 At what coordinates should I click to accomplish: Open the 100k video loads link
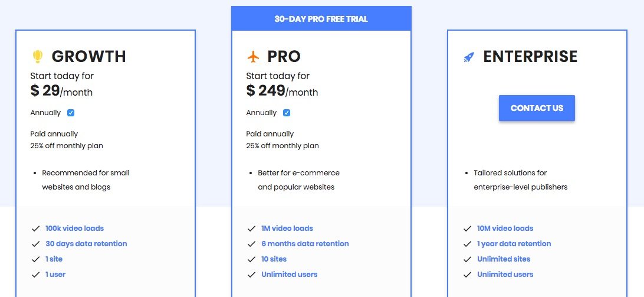pyautogui.click(x=74, y=229)
